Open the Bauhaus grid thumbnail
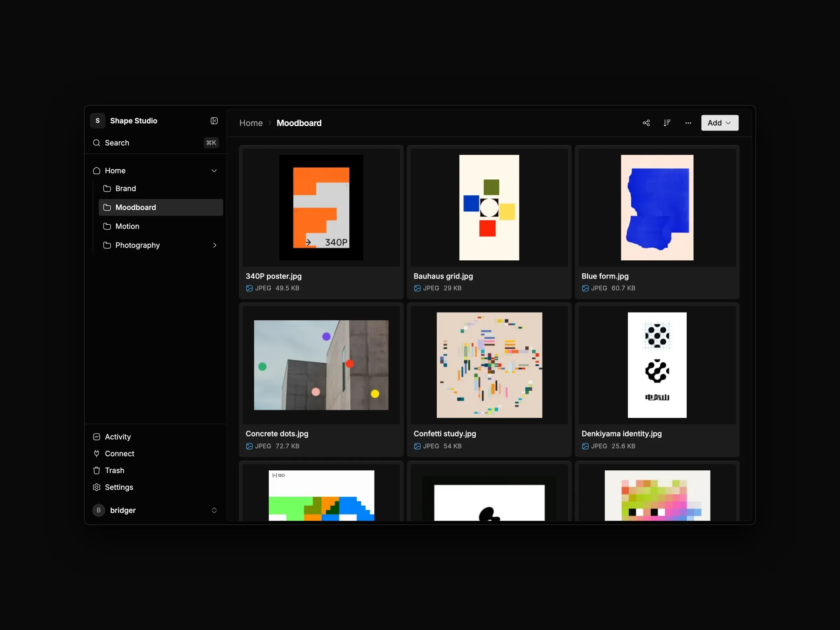The image size is (840, 630). (x=489, y=207)
